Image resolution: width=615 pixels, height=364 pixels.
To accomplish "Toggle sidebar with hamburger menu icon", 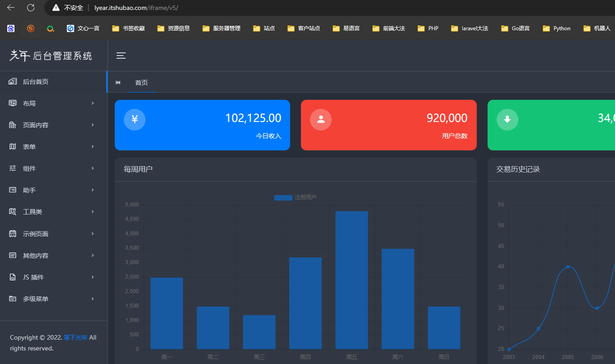I will click(x=121, y=56).
